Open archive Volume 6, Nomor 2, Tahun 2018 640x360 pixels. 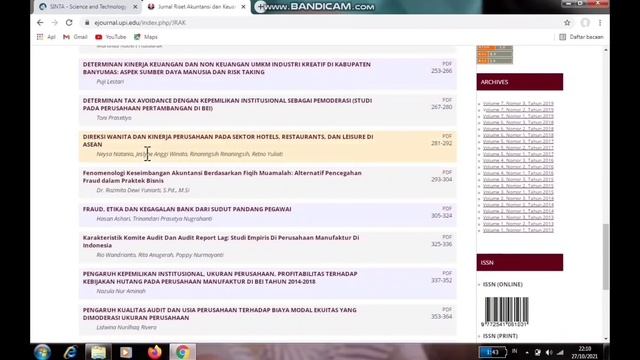(x=518, y=129)
